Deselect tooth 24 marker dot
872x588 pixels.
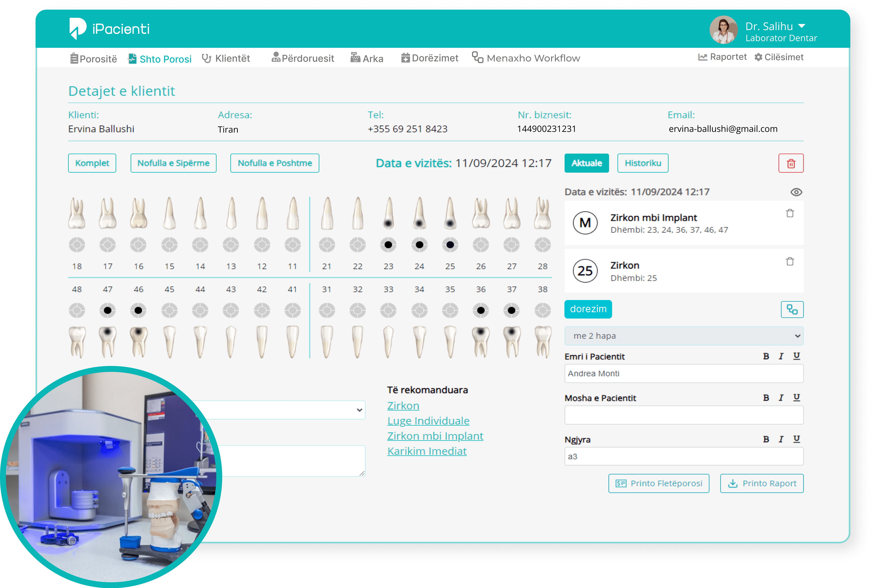coord(419,245)
